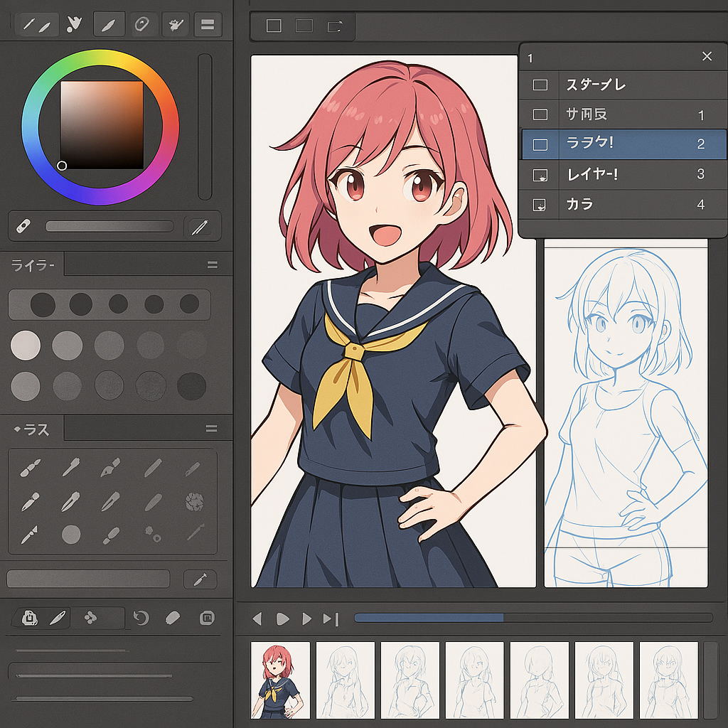728x728 pixels.
Task: Select the round circle brush in the brush grid
Action: [71, 534]
